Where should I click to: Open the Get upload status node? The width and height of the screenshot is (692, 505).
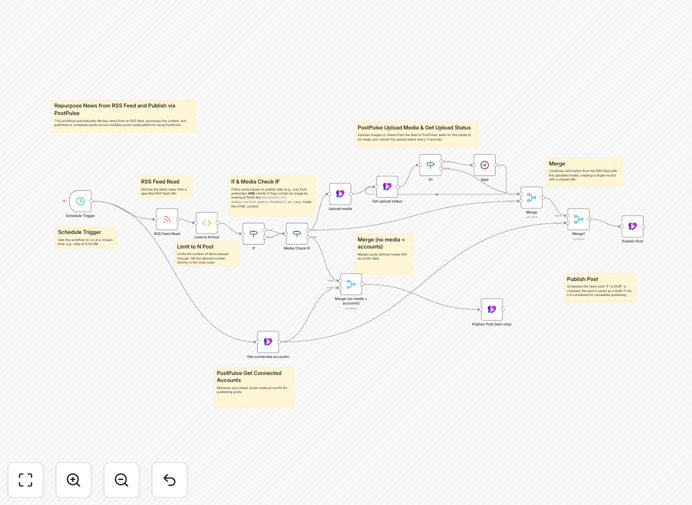[x=387, y=187]
